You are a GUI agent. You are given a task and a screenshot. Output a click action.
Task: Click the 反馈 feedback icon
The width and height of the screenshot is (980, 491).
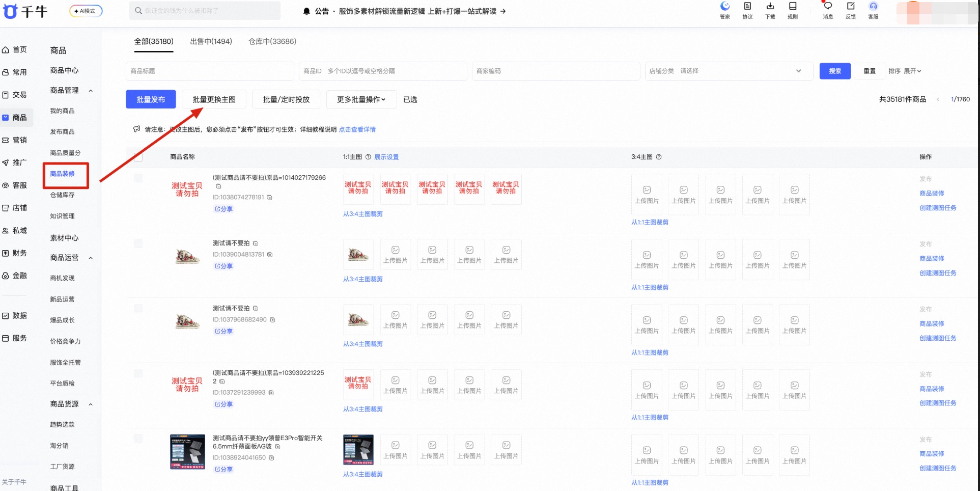pos(851,10)
